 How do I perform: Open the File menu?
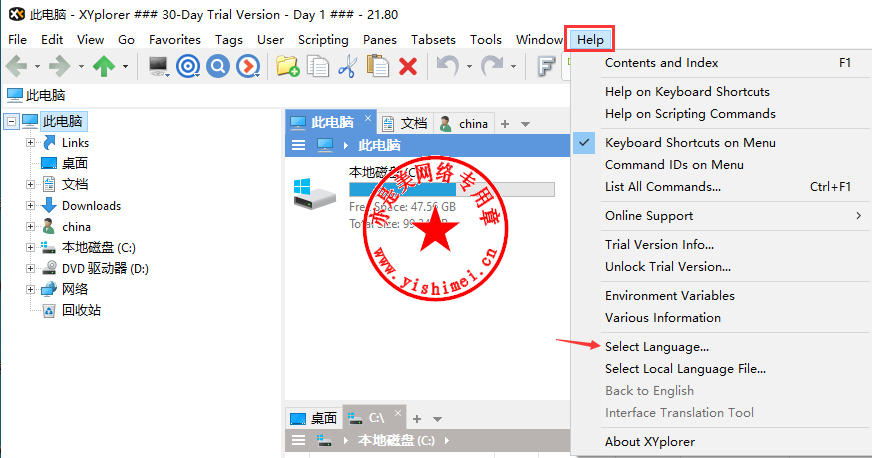(x=17, y=39)
